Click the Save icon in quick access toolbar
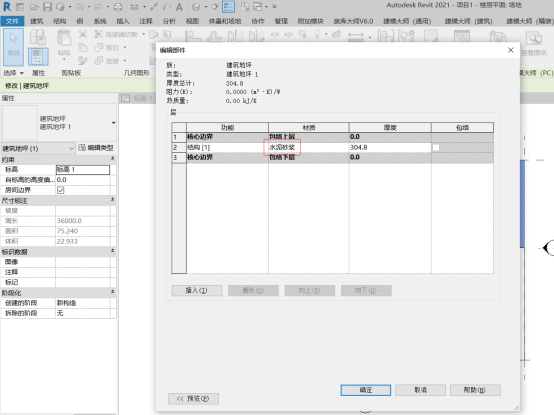 (x=47, y=7)
